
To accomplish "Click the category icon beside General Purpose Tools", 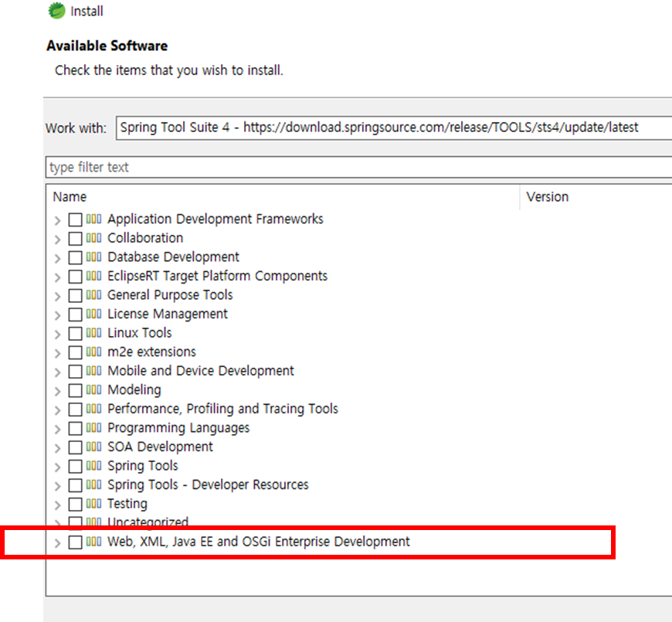I will coord(93,295).
